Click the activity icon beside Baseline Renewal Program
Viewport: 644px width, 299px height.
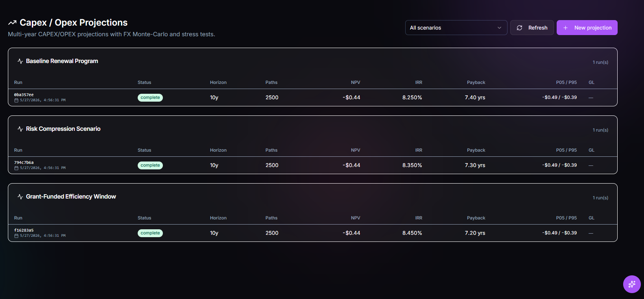(x=20, y=61)
